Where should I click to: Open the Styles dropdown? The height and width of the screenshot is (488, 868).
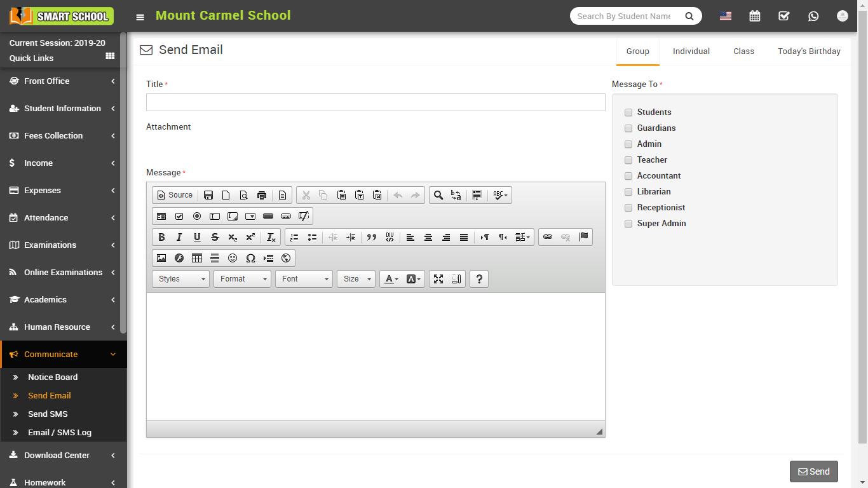181,279
